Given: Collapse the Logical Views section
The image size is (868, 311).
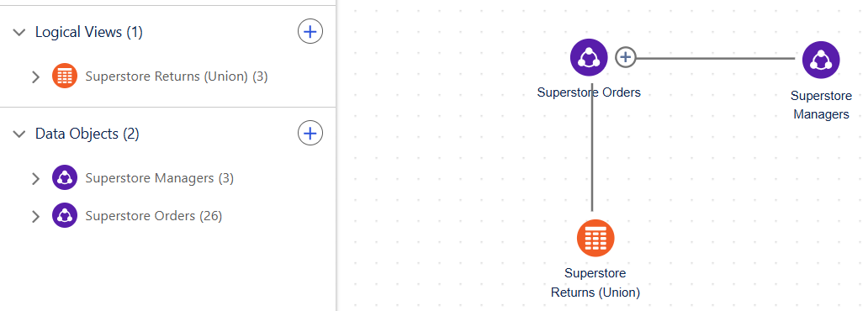Looking at the screenshot, I should point(19,32).
